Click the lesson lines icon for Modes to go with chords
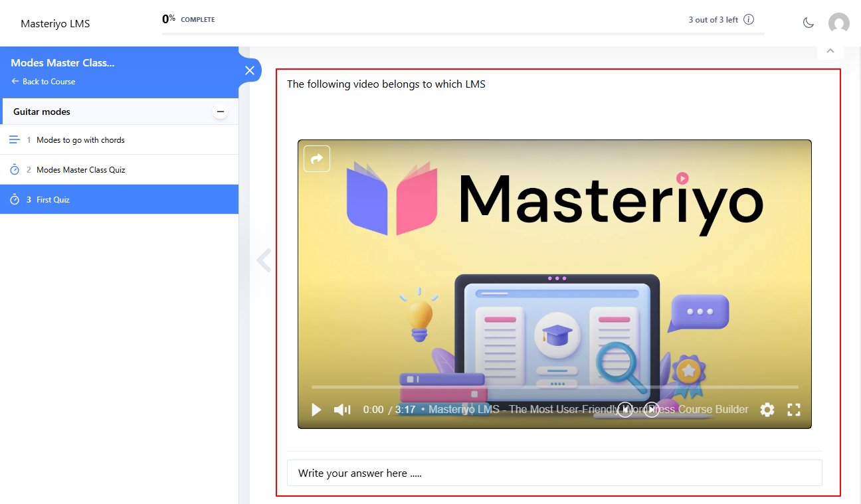This screenshot has width=861, height=504. point(15,139)
